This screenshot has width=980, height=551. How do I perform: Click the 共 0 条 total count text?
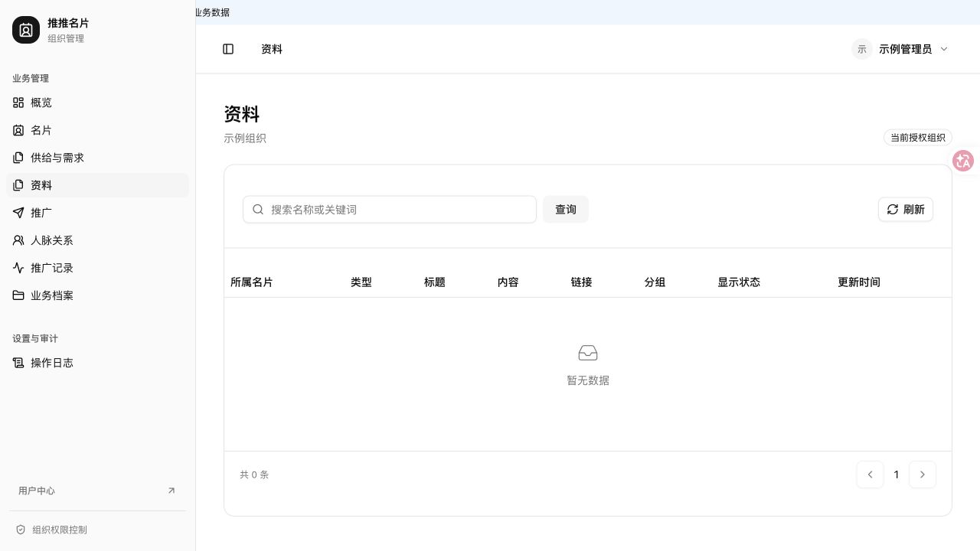(x=254, y=474)
